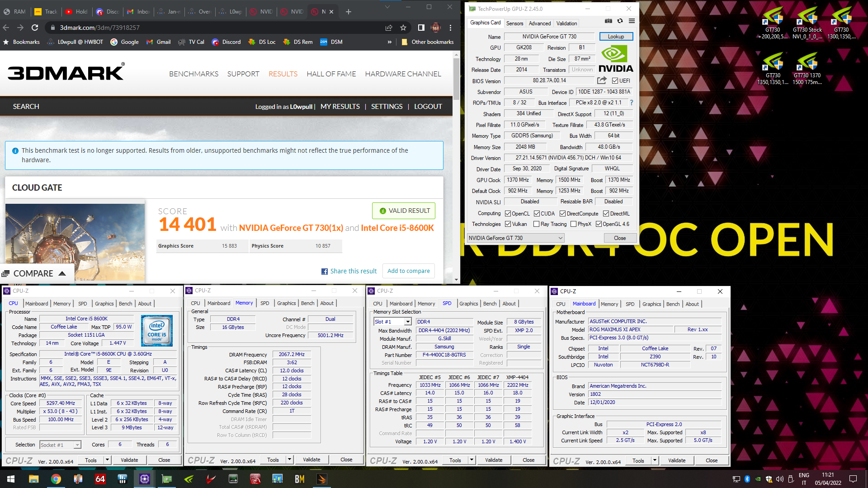Image resolution: width=868 pixels, height=488 pixels.
Task: Toggle the OpenGL 4.6 checkbox
Action: click(x=599, y=224)
